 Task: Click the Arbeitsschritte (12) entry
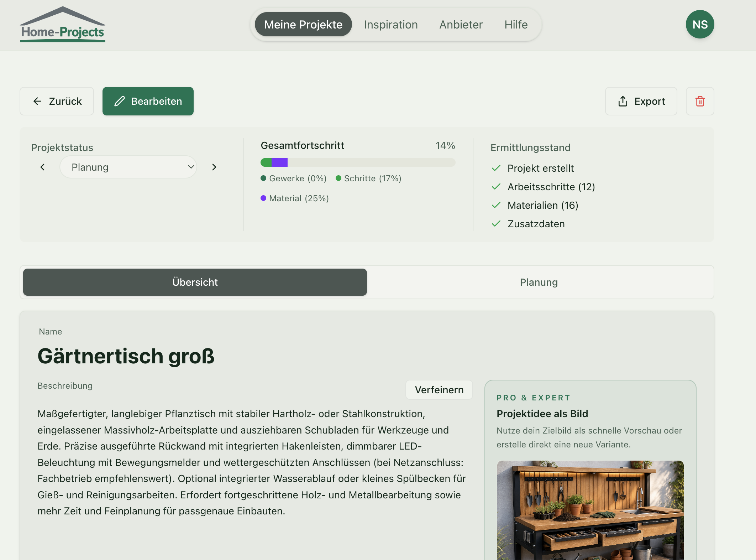tap(551, 187)
